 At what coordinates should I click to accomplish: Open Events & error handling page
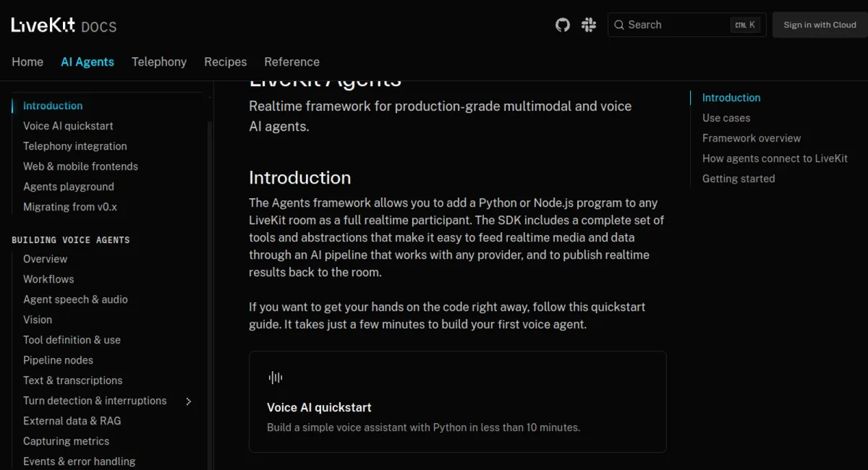(79, 461)
